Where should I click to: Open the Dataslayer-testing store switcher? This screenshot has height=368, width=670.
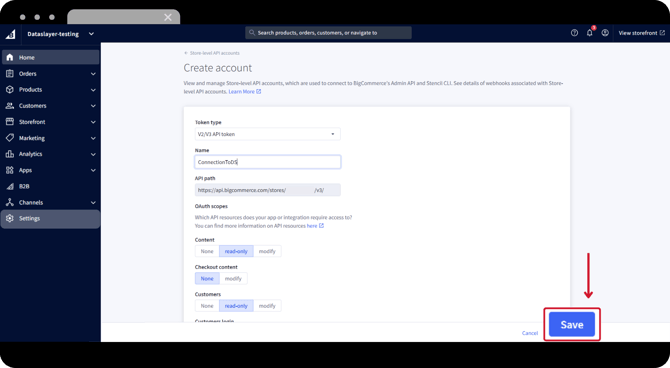tap(60, 34)
